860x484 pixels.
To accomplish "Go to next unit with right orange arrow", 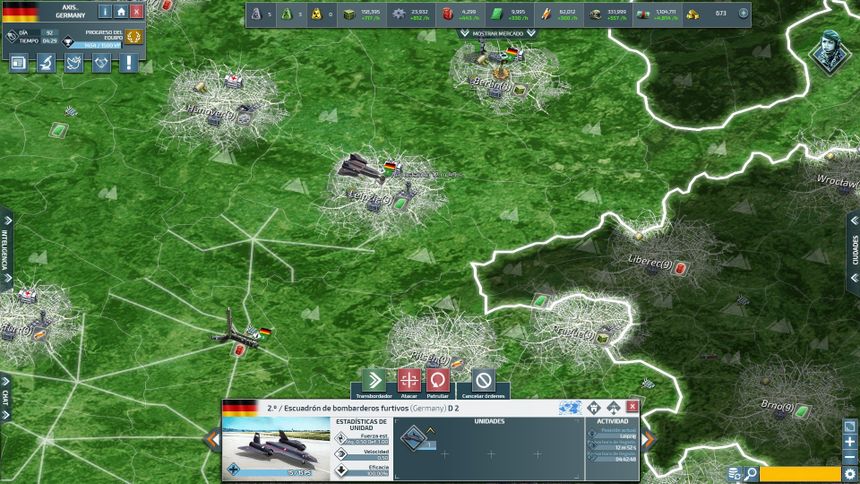I will pyautogui.click(x=648, y=439).
